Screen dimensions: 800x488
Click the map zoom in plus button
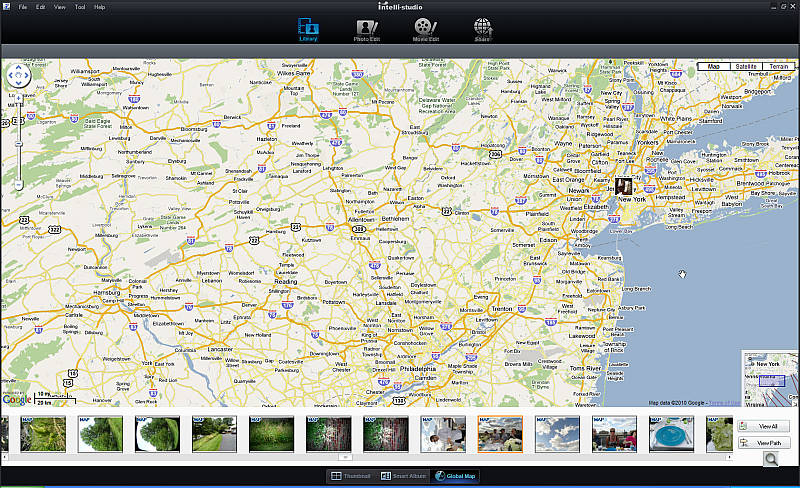[19, 96]
